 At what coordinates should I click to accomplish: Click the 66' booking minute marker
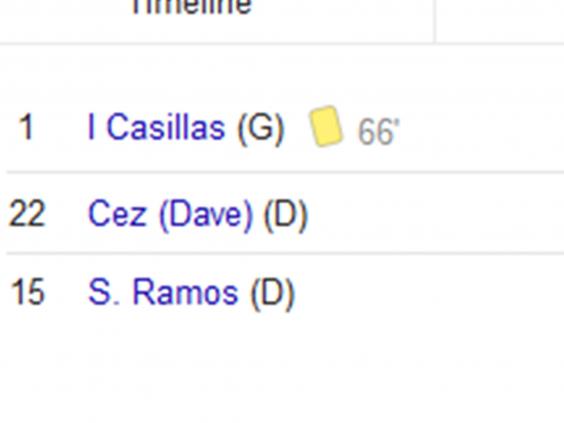click(x=378, y=132)
